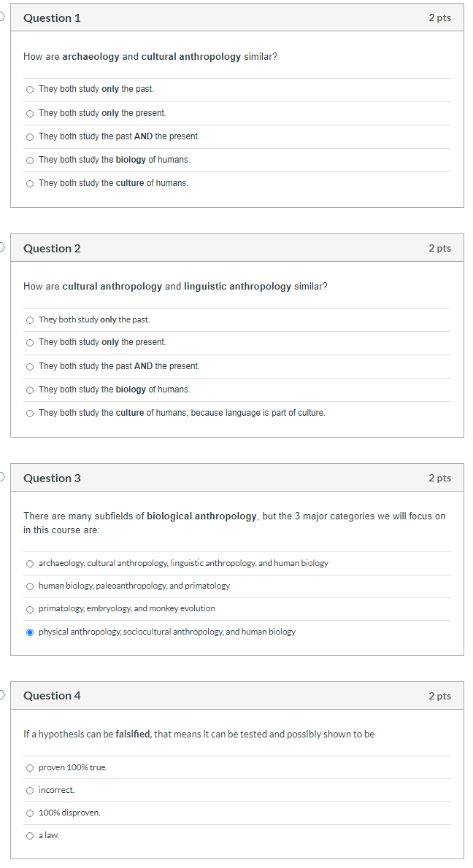Select the answer mentioning language is part of culture
Screen dimensions: 473x868
click(29, 413)
